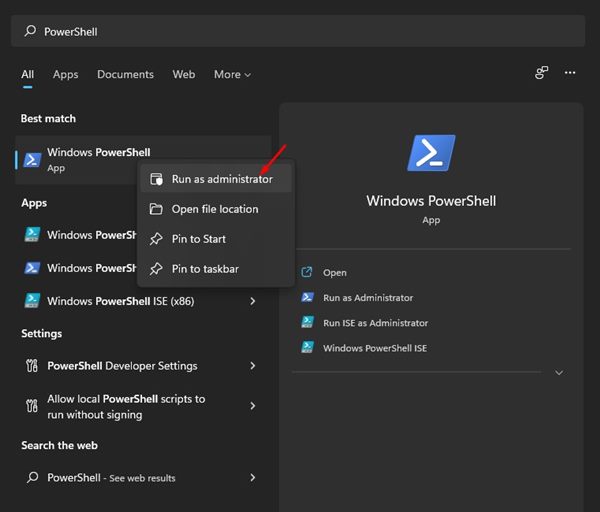The height and width of the screenshot is (512, 600).
Task: Choose Pin to taskbar in context menu
Action: (x=216, y=269)
